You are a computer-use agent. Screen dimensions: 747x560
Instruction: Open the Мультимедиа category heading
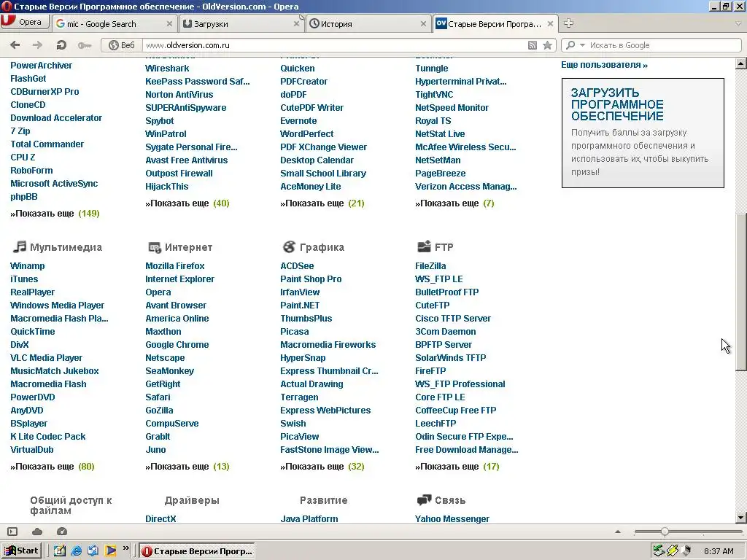coord(66,247)
